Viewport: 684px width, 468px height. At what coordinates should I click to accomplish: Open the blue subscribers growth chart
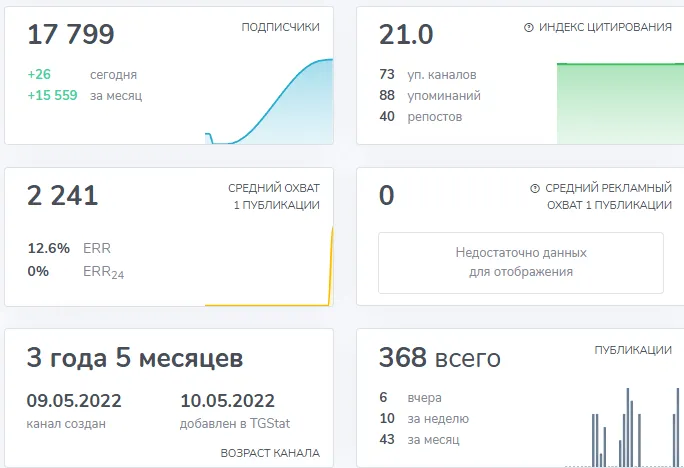[x=269, y=101]
